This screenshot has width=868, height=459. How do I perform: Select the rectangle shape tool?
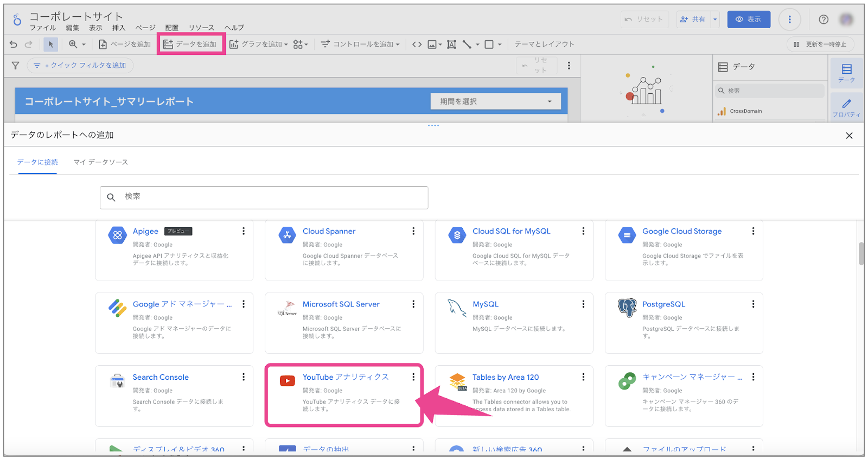point(489,44)
